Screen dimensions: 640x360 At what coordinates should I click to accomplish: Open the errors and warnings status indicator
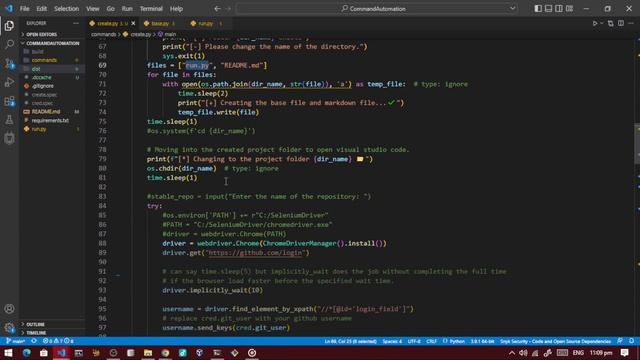[x=58, y=341]
